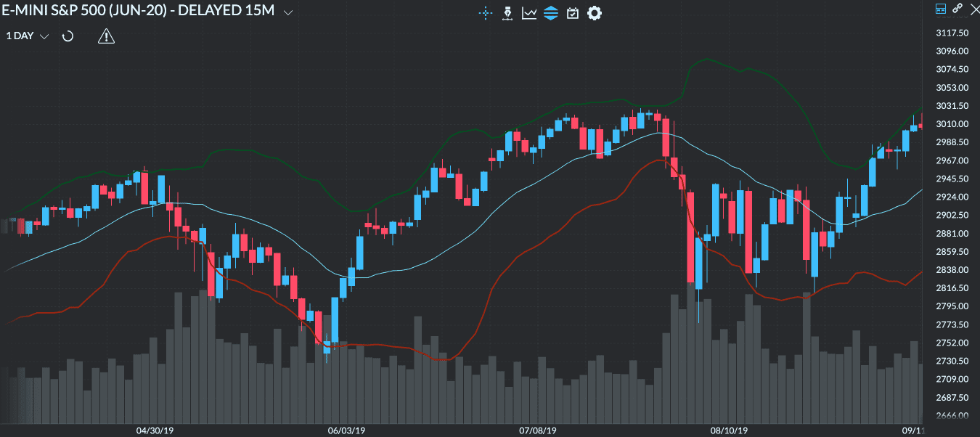Click the data warning alert icon
The image size is (980, 437).
tap(106, 36)
